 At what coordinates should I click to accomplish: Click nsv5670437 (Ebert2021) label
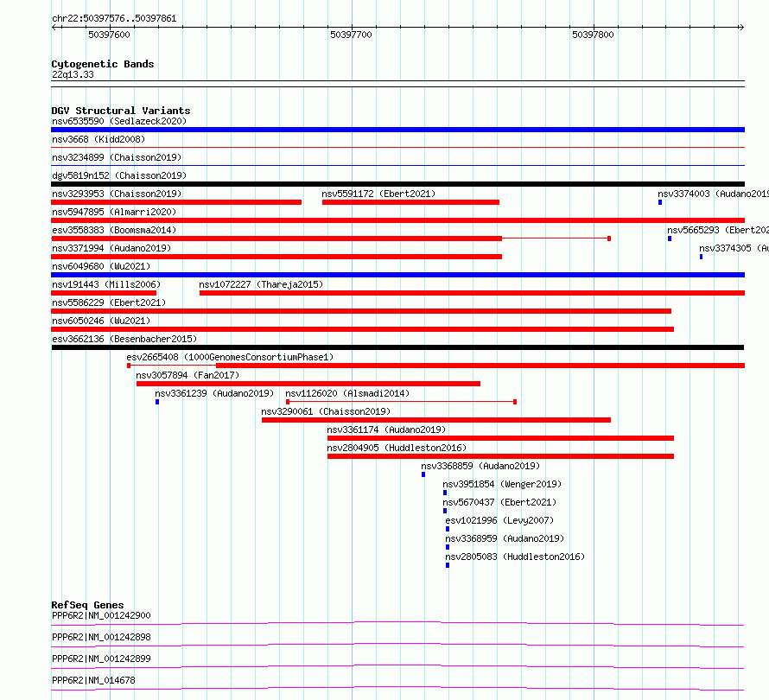coord(499,502)
